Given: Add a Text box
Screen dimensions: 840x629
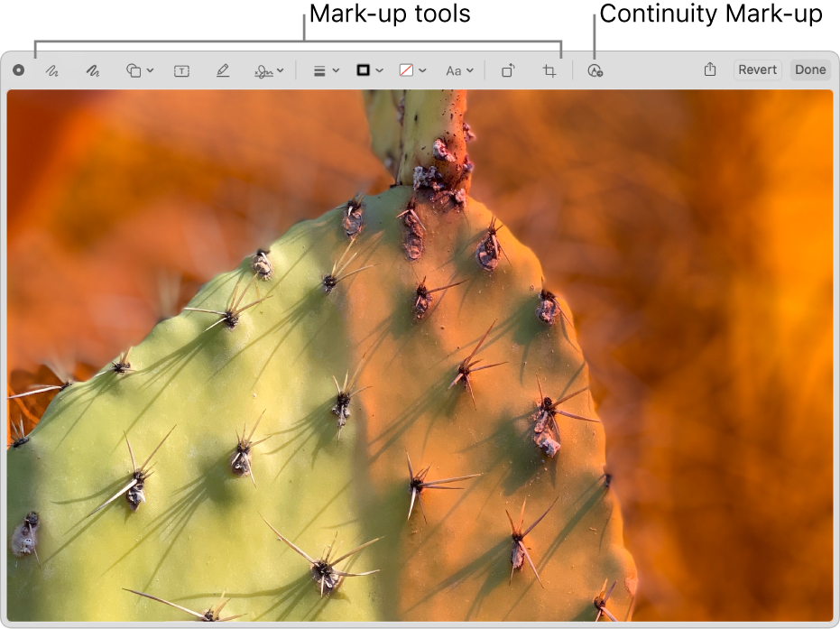Looking at the screenshot, I should coord(181,70).
